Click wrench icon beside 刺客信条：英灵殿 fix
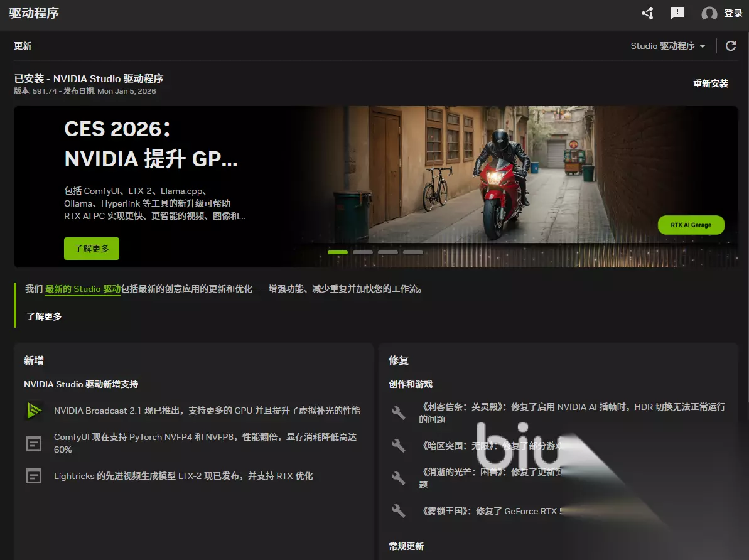Viewport: 749px width, 560px height. point(399,413)
